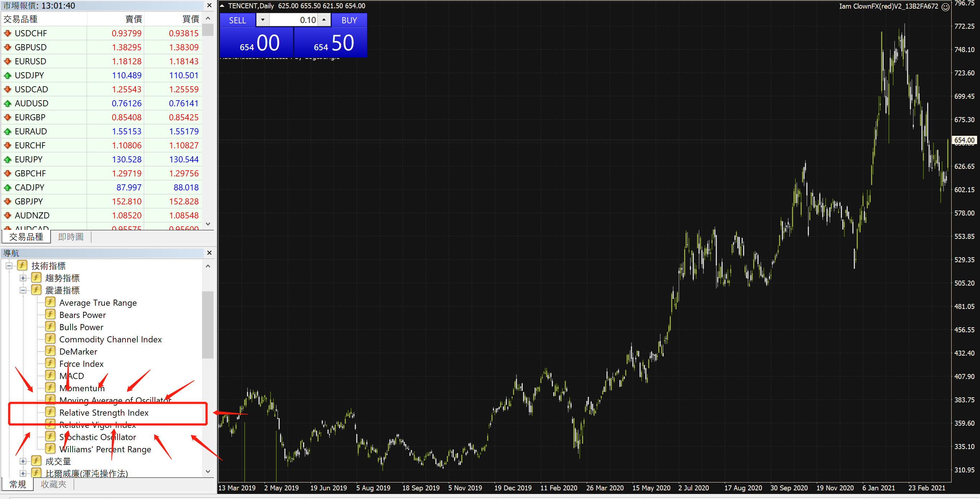
Task: Click the 成交量 folder icon
Action: tap(36, 461)
